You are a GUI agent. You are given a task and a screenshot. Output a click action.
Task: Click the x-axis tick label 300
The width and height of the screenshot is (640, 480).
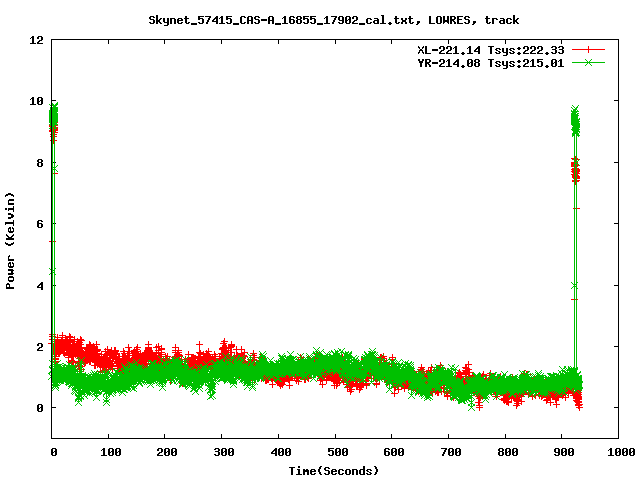pyautogui.click(x=224, y=452)
